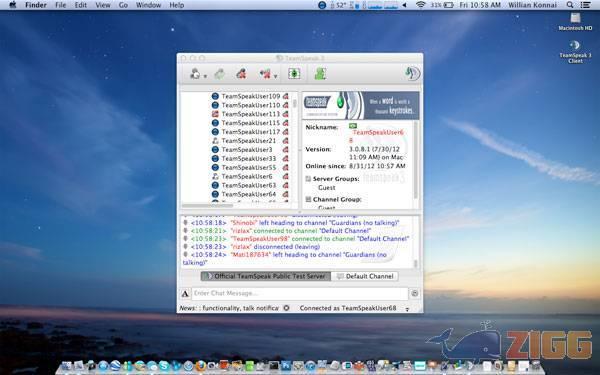Image resolution: width=600 pixels, height=375 pixels.
Task: Toggle the green microphone icon with brackets
Action: pos(294,73)
